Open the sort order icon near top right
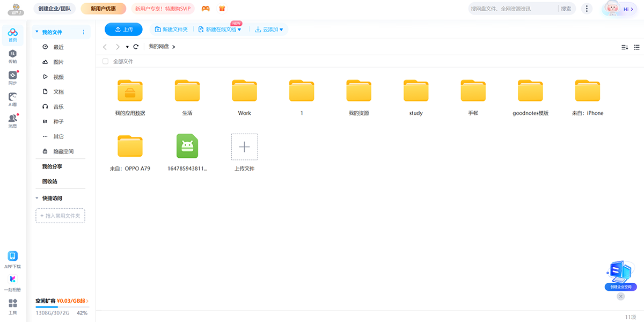Image resolution: width=644 pixels, height=322 pixels. (x=624, y=47)
